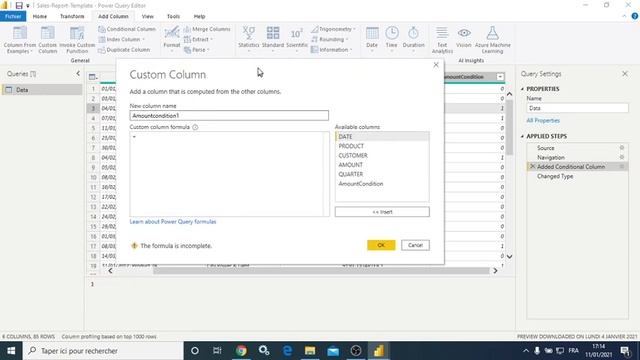This screenshot has height=360, width=640.
Task: Click Windows Start button
Action: point(11,351)
